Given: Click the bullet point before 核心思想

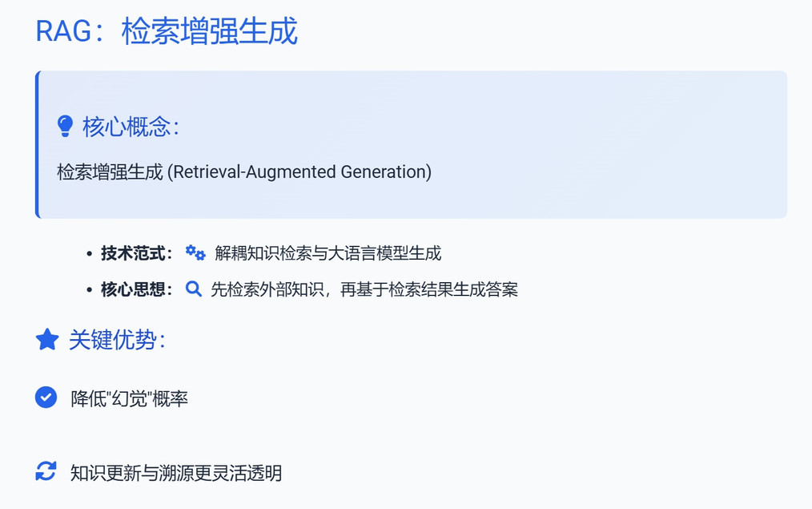Looking at the screenshot, I should (x=90, y=289).
